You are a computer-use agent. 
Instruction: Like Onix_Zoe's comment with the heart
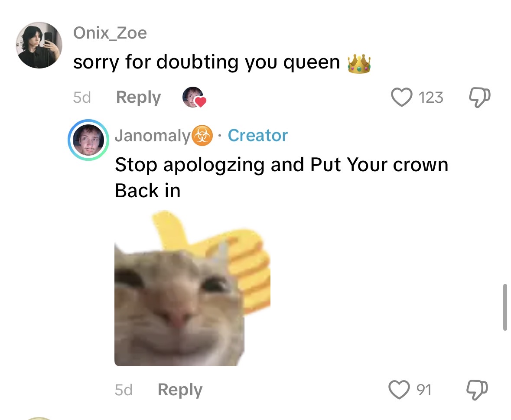point(401,97)
